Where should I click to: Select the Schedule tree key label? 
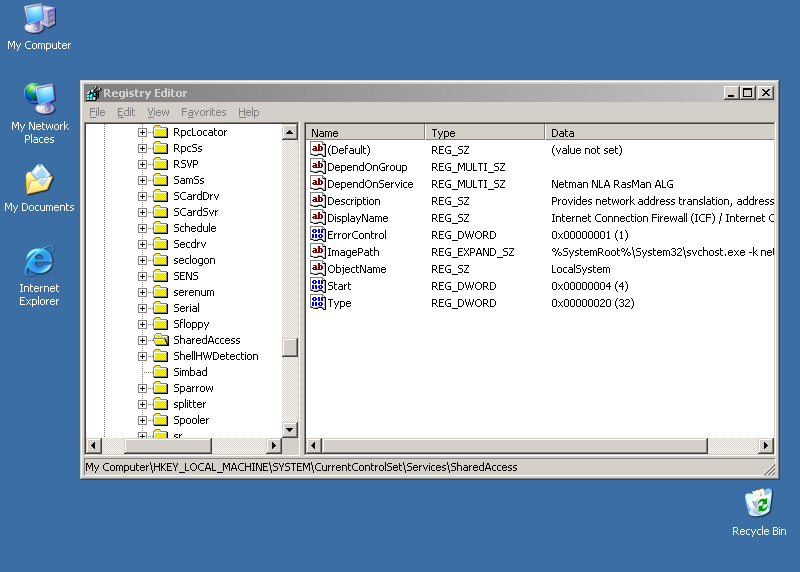tap(194, 228)
